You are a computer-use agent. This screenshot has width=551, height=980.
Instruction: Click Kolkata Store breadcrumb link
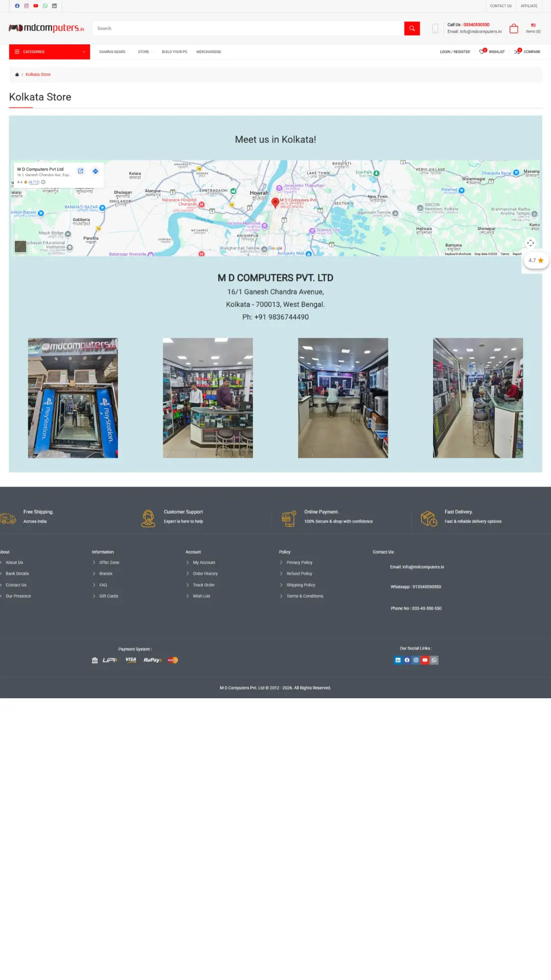[38, 75]
